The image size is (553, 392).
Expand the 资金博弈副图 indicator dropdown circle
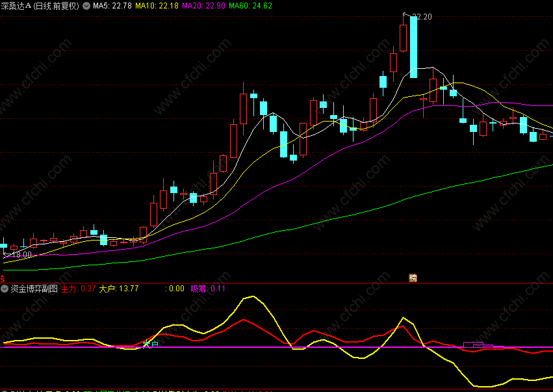tap(5, 289)
